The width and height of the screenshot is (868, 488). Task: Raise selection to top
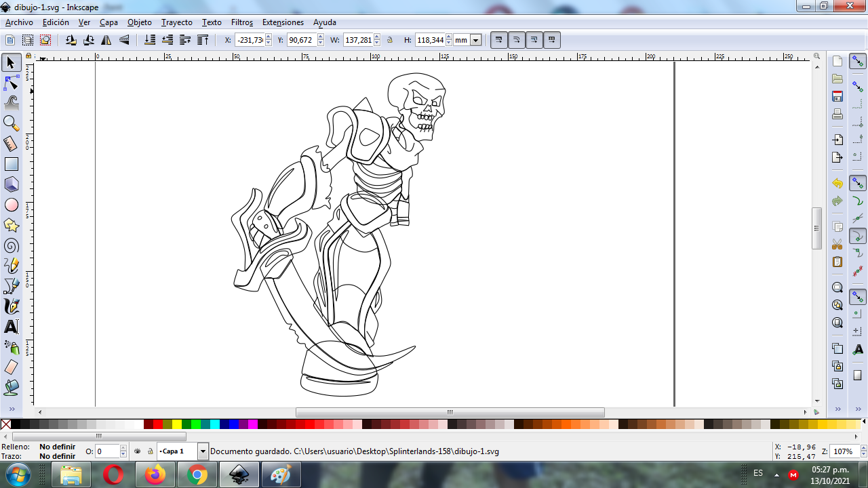coord(203,40)
